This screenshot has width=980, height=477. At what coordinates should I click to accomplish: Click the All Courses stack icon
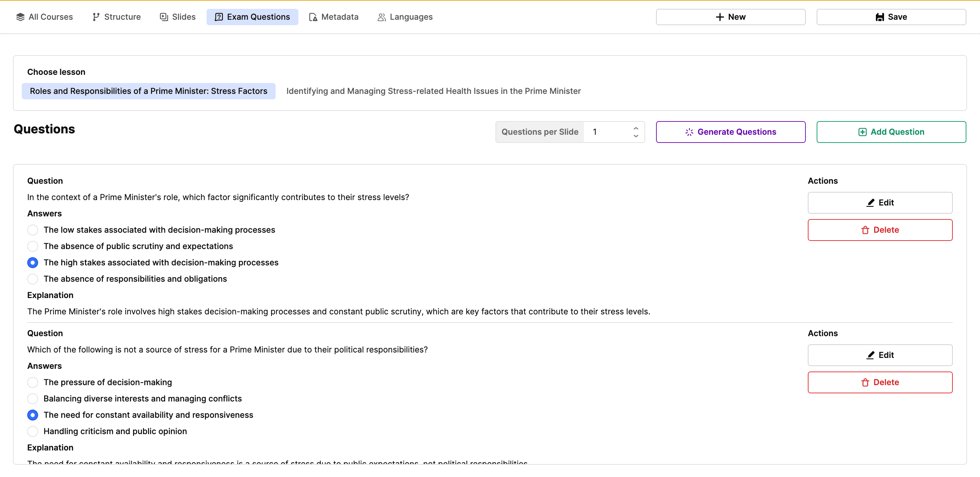[x=20, y=17]
